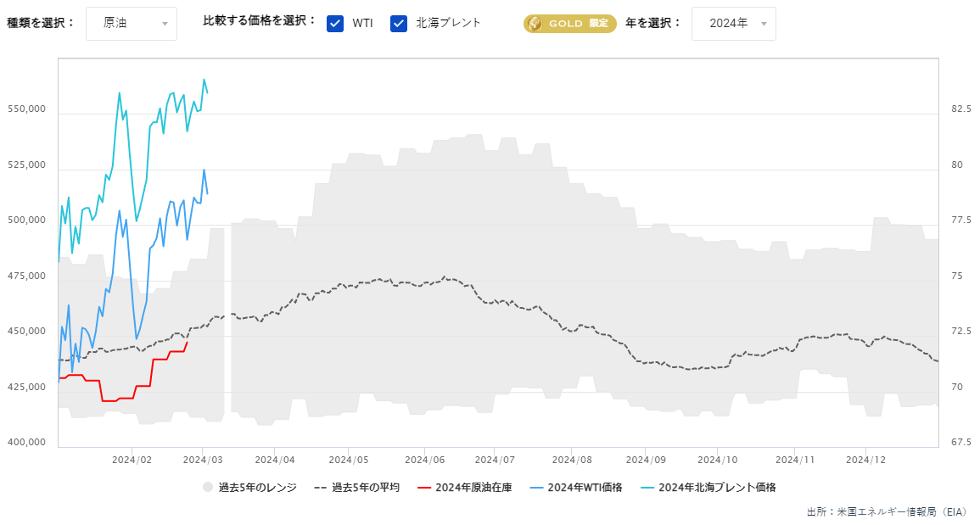Uncheck the WTI price checkbox

point(335,24)
